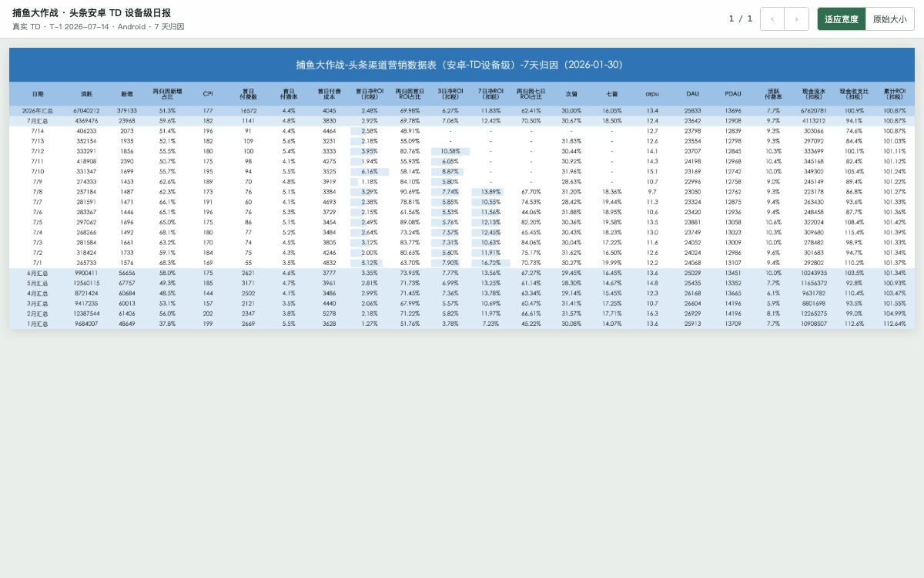Click the 7/4 现金收支比 cell 115.4%
The height and width of the screenshot is (578, 924).
coord(854,232)
